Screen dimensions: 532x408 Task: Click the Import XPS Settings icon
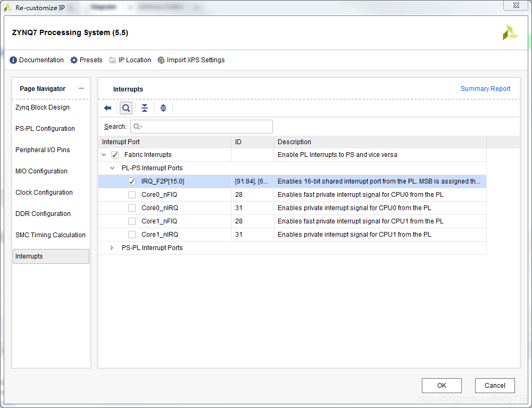coord(161,60)
